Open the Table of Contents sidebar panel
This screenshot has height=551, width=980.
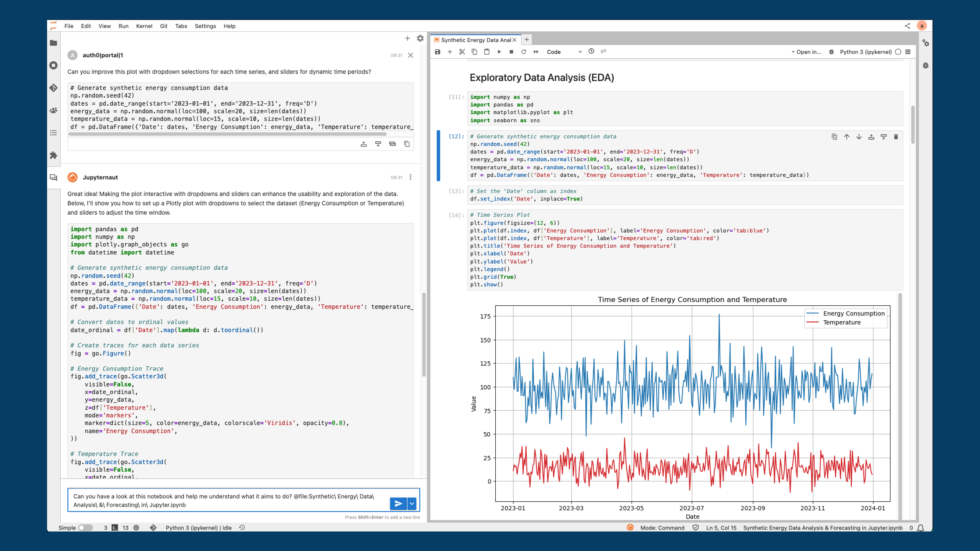54,133
